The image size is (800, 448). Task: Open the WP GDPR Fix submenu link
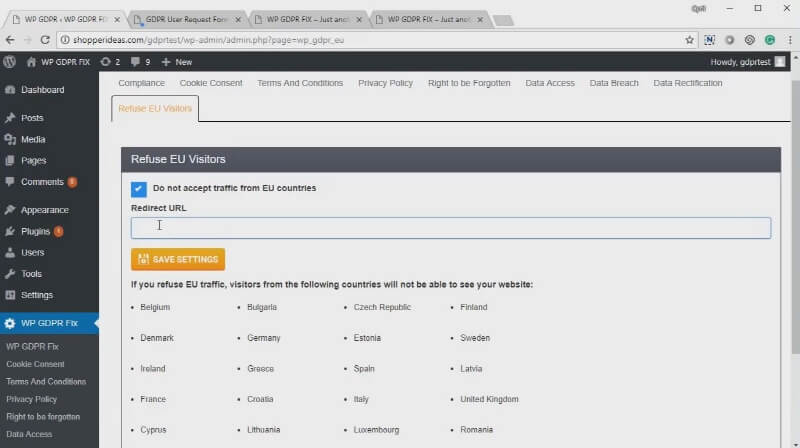tap(32, 346)
